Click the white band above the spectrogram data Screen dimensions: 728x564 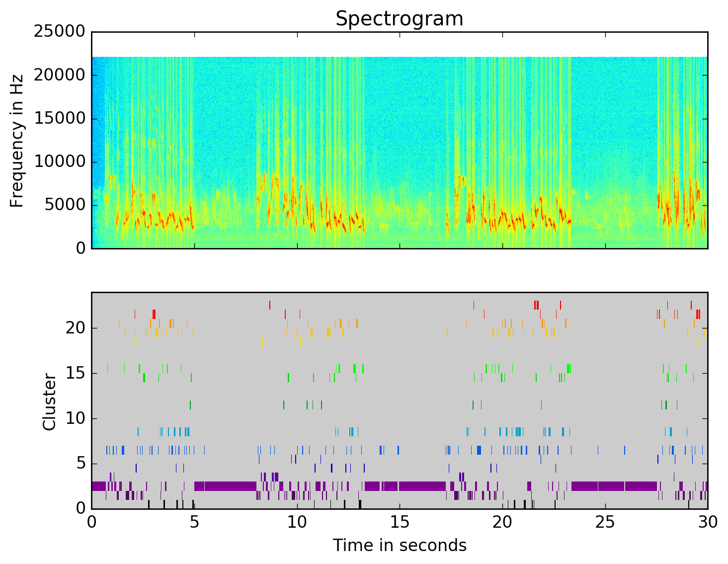[399, 44]
